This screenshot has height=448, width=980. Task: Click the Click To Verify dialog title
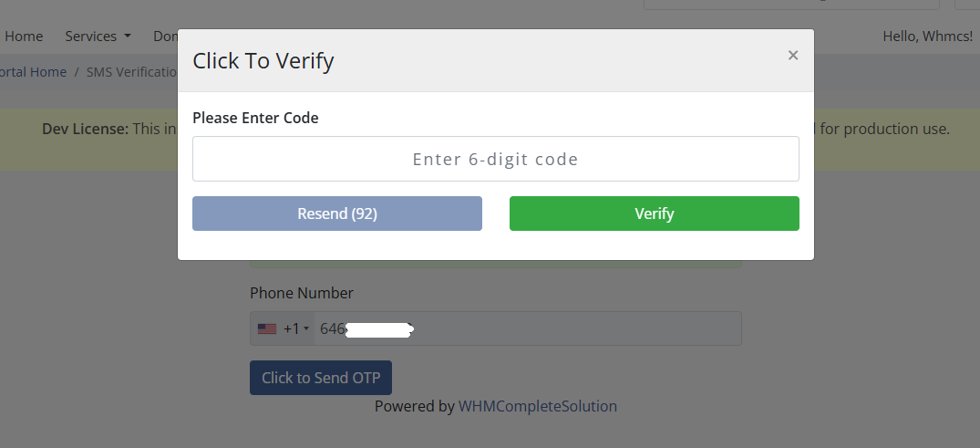click(263, 61)
